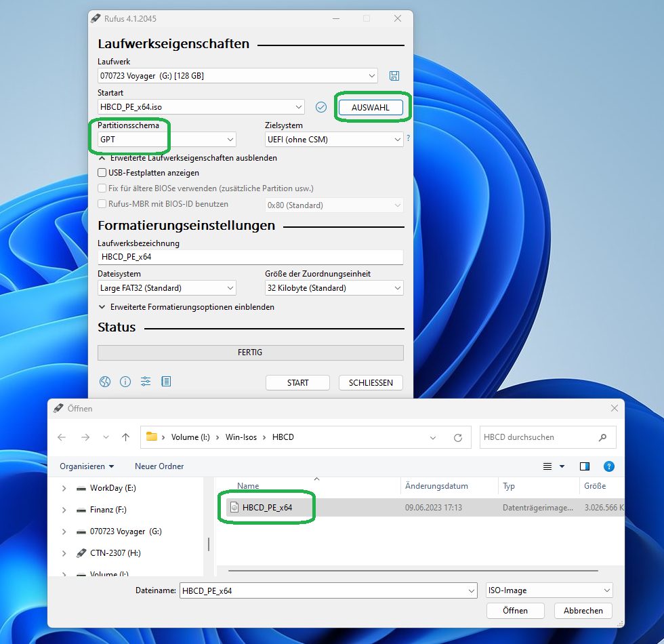Image resolution: width=664 pixels, height=644 pixels.
Task: Change the view layout icon
Action: [x=547, y=466]
